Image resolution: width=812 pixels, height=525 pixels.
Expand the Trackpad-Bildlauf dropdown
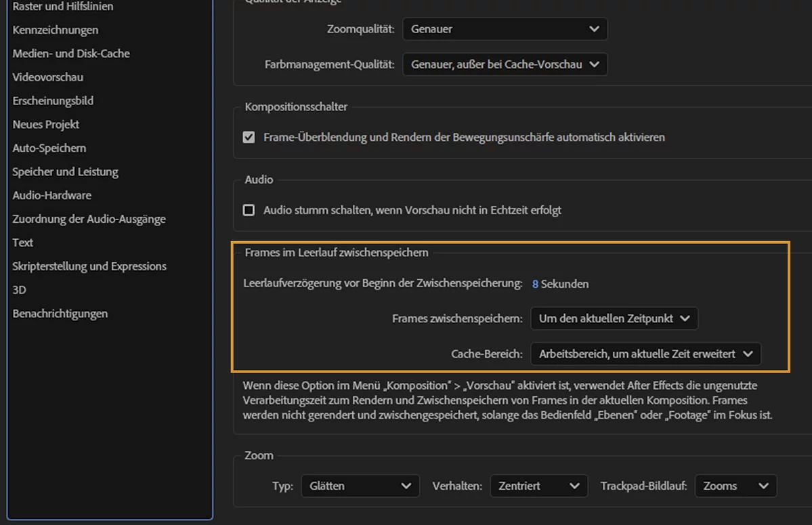click(x=735, y=486)
